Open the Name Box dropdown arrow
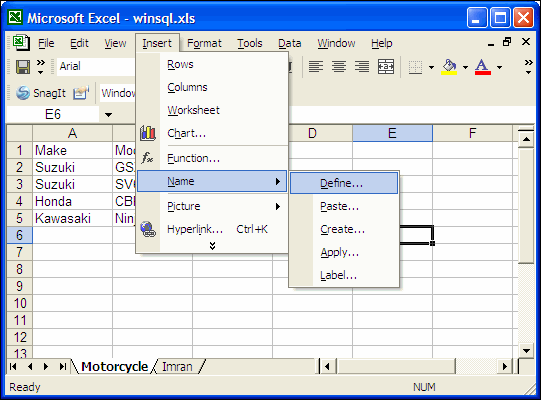This screenshot has height=400, width=541. pos(108,115)
